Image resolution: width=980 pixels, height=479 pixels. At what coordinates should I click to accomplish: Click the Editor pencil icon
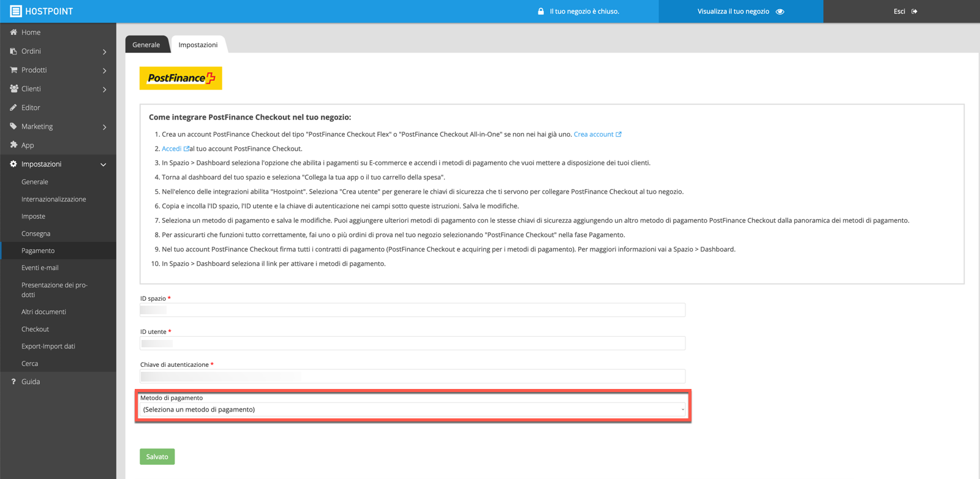(x=13, y=107)
